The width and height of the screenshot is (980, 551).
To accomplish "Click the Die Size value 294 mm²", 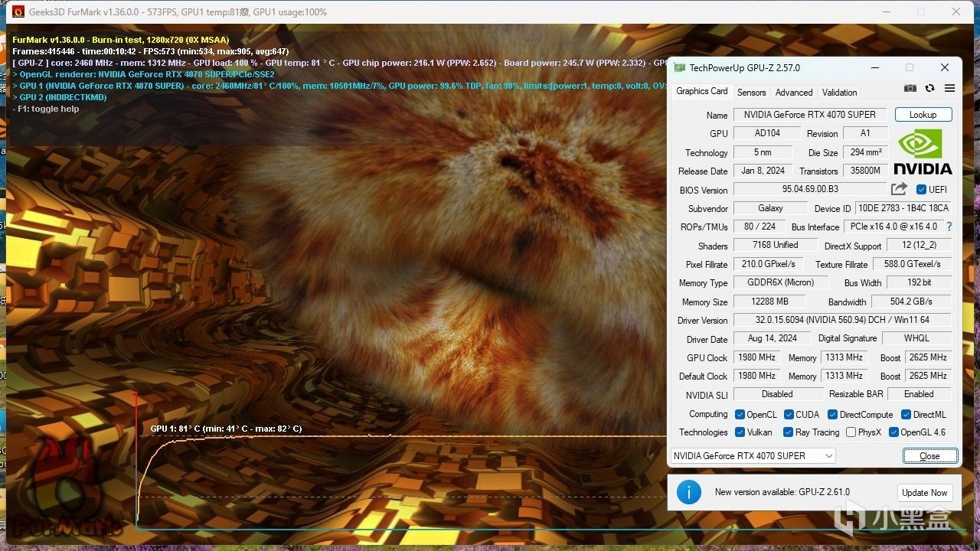I will 865,152.
